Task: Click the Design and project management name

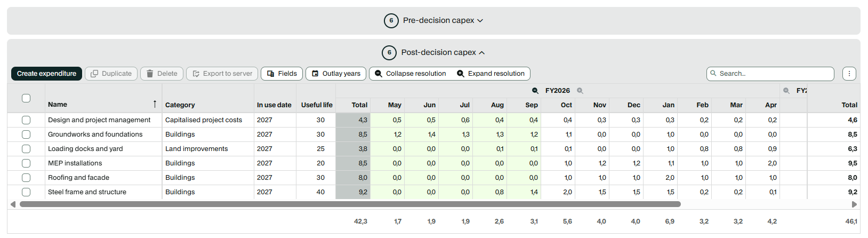Action: pos(99,120)
